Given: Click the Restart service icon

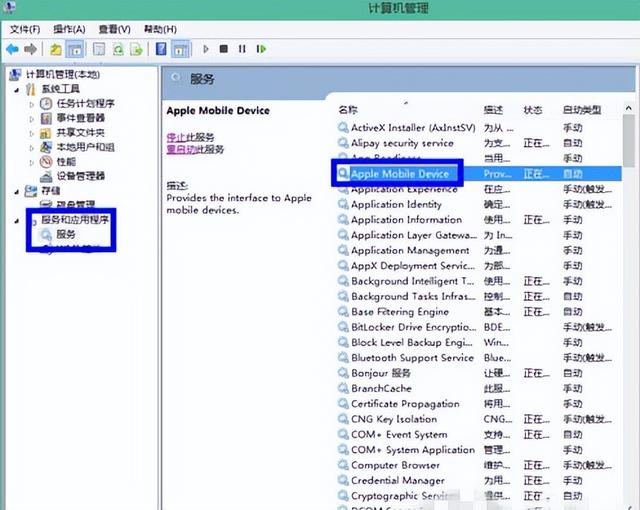Looking at the screenshot, I should coord(261,49).
